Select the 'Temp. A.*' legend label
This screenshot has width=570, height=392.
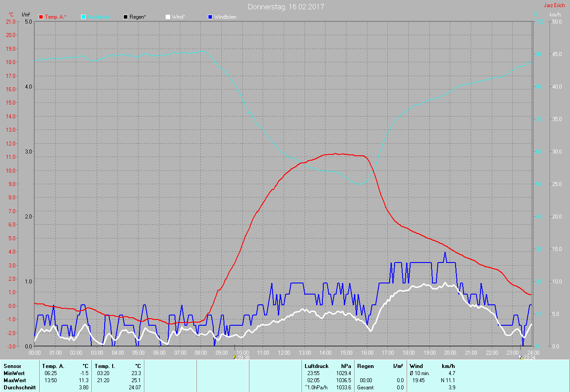pyautogui.click(x=56, y=17)
